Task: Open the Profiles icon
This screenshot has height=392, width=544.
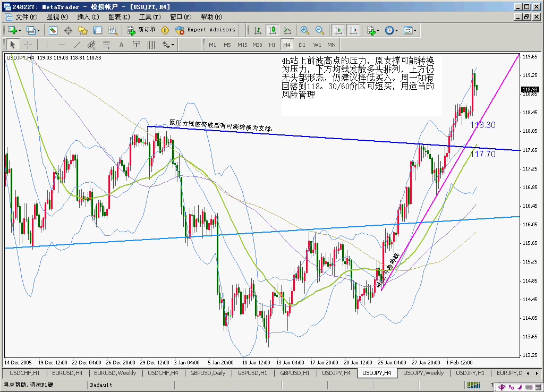Action: [x=31, y=30]
